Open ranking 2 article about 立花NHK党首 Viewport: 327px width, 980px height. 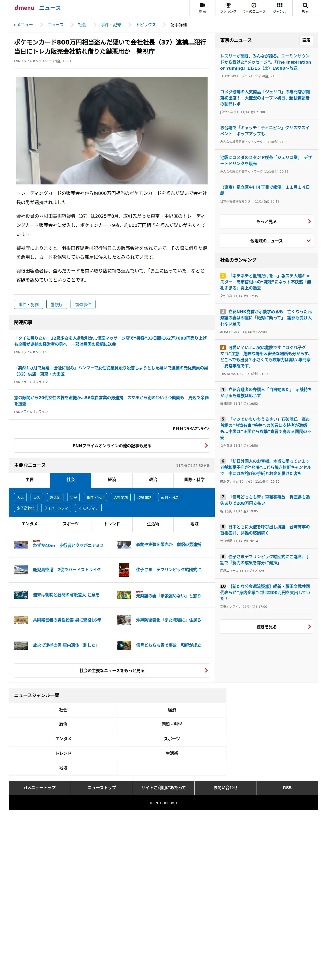(266, 318)
